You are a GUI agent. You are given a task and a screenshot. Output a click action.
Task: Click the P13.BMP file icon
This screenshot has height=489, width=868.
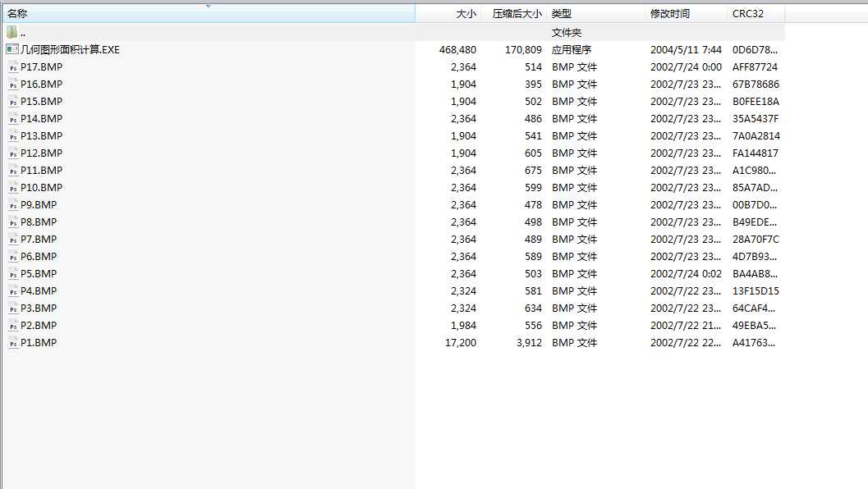pos(13,135)
